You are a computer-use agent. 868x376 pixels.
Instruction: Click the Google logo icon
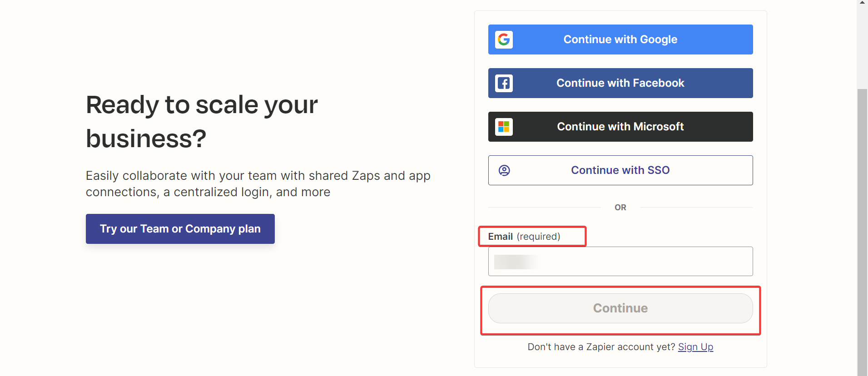click(x=504, y=40)
